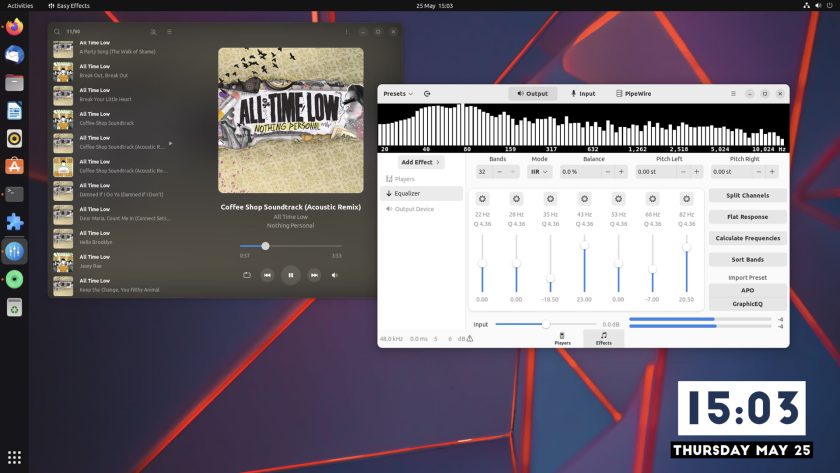This screenshot has height=473, width=840.
Task: Increase the Balance value
Action: (621, 172)
